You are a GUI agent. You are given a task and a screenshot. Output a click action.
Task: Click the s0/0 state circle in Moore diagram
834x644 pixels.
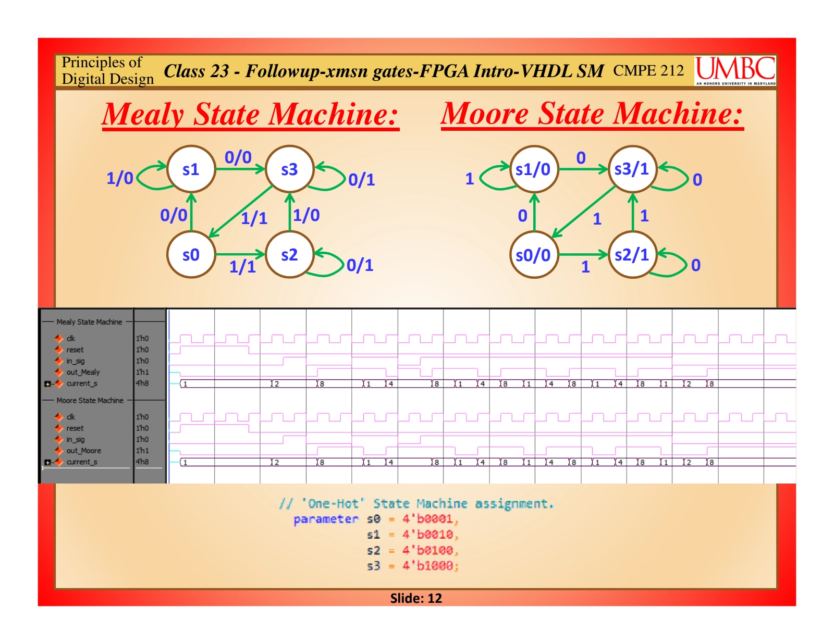click(533, 255)
